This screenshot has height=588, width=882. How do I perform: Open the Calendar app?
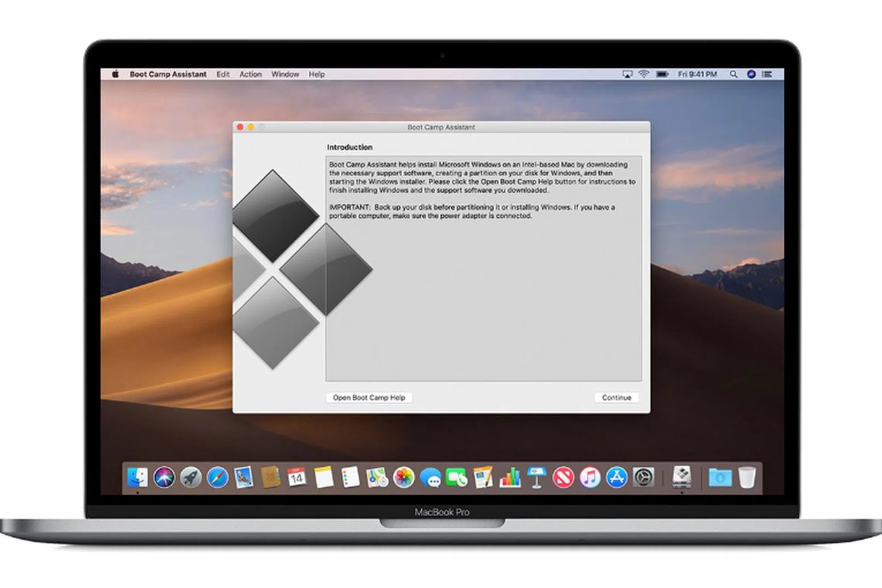[x=296, y=478]
